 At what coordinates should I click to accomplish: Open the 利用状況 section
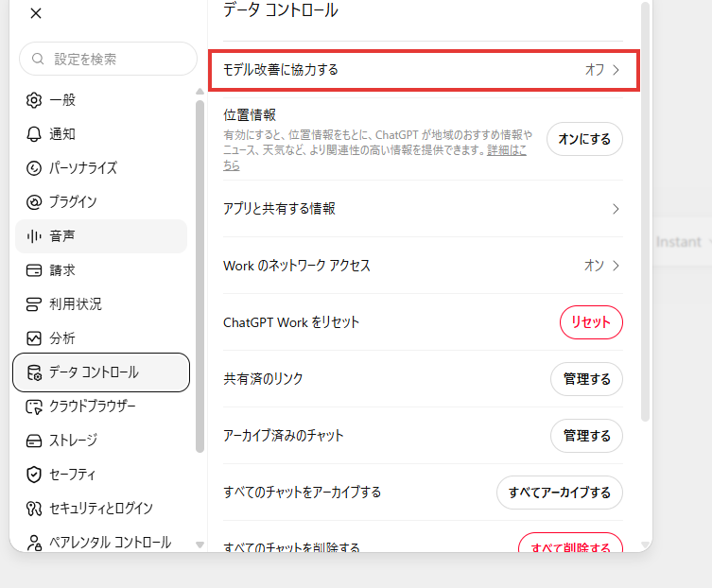pos(101,304)
